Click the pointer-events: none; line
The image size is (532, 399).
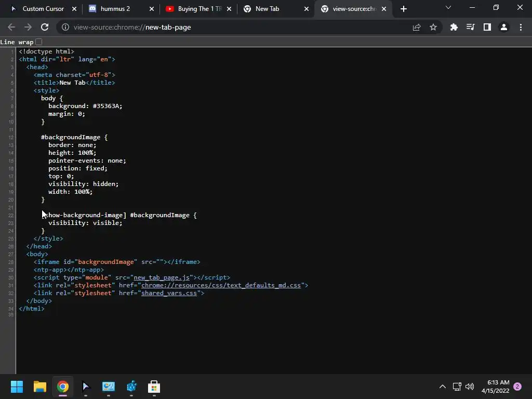(87, 161)
